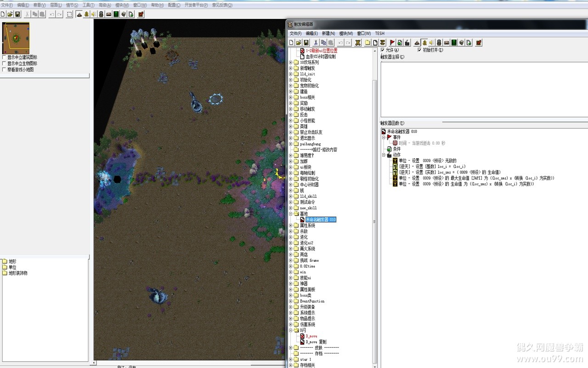The width and height of the screenshot is (588, 368).
Task: Click the new action clapperboard icon
Action: (407, 43)
